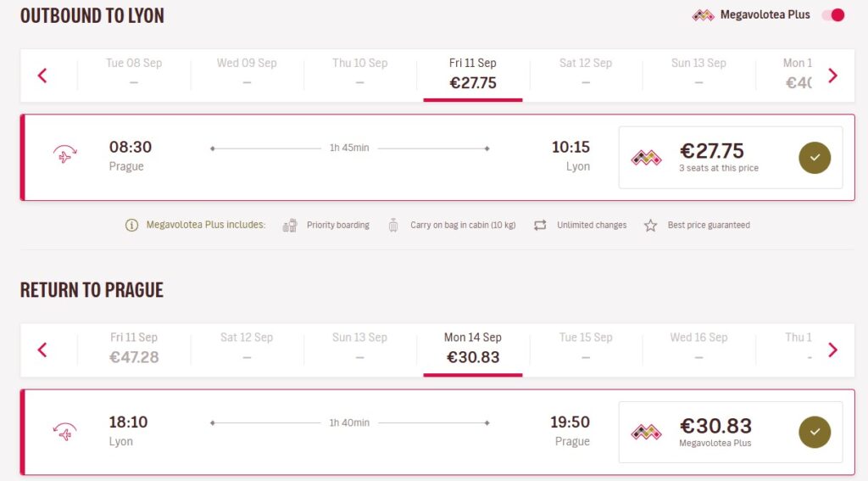
Task: Click the return flight plane icon
Action: coord(65,431)
